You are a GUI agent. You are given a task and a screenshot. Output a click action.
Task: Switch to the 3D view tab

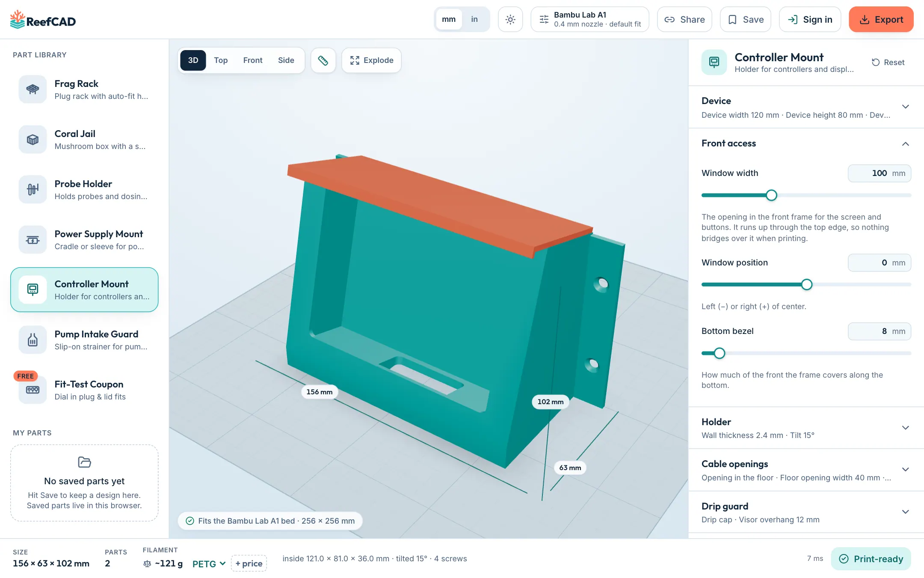(193, 60)
